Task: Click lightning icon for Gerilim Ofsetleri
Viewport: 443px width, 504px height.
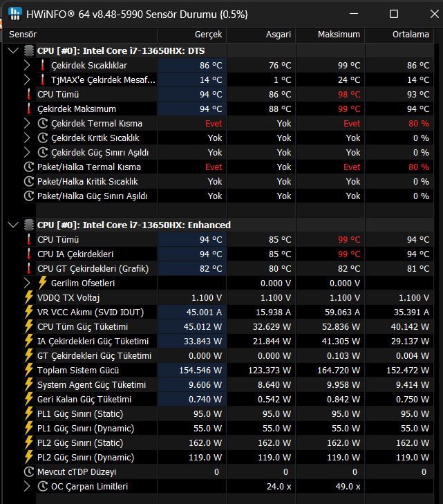Action: [42, 283]
